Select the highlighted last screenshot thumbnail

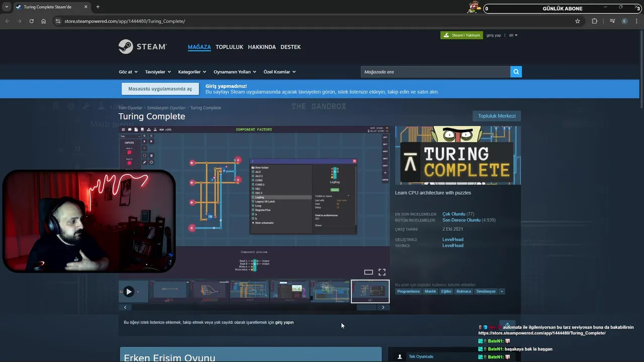pos(370,292)
